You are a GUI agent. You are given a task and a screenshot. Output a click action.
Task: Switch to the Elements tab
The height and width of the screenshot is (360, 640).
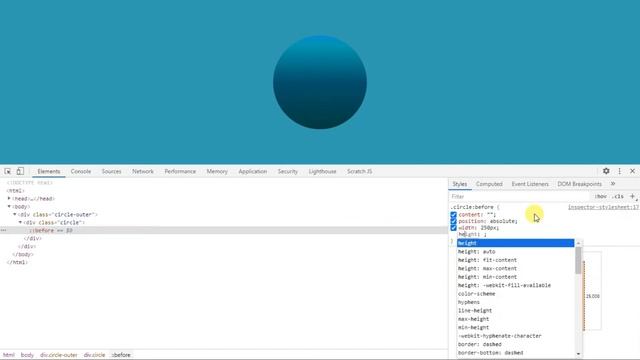click(49, 171)
